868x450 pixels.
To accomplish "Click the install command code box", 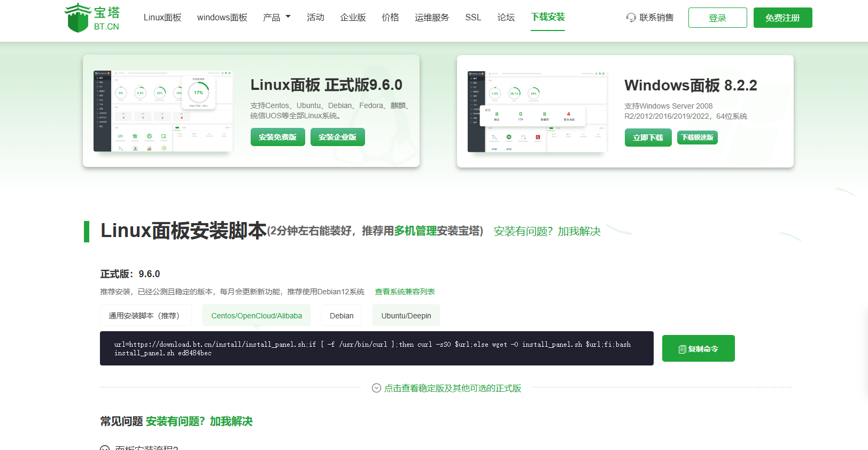I will tap(377, 348).
